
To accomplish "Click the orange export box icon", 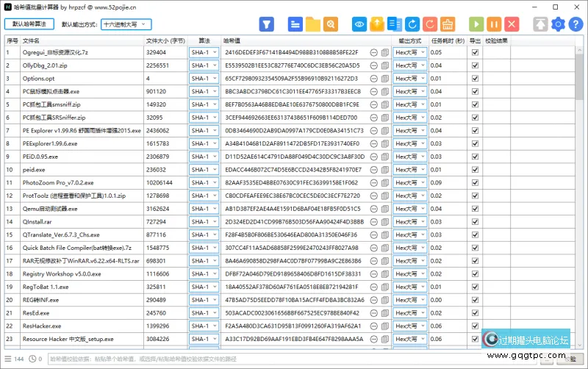I will click(377, 24).
